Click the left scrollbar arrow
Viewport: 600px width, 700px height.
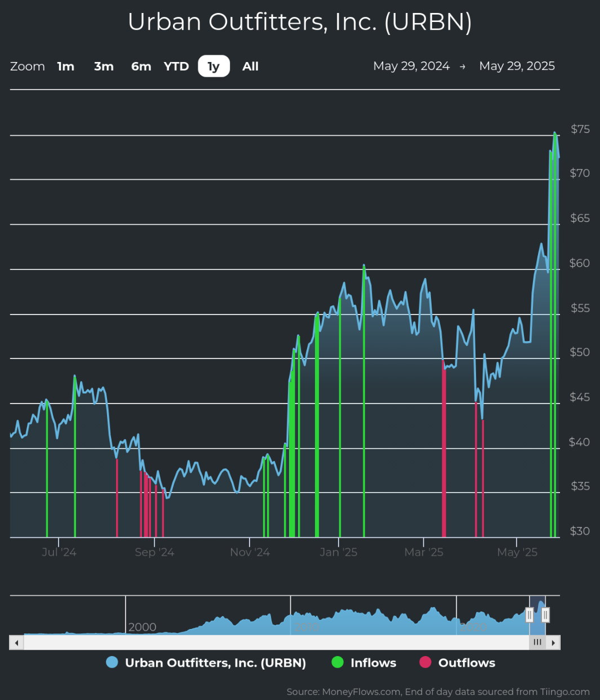[x=16, y=643]
